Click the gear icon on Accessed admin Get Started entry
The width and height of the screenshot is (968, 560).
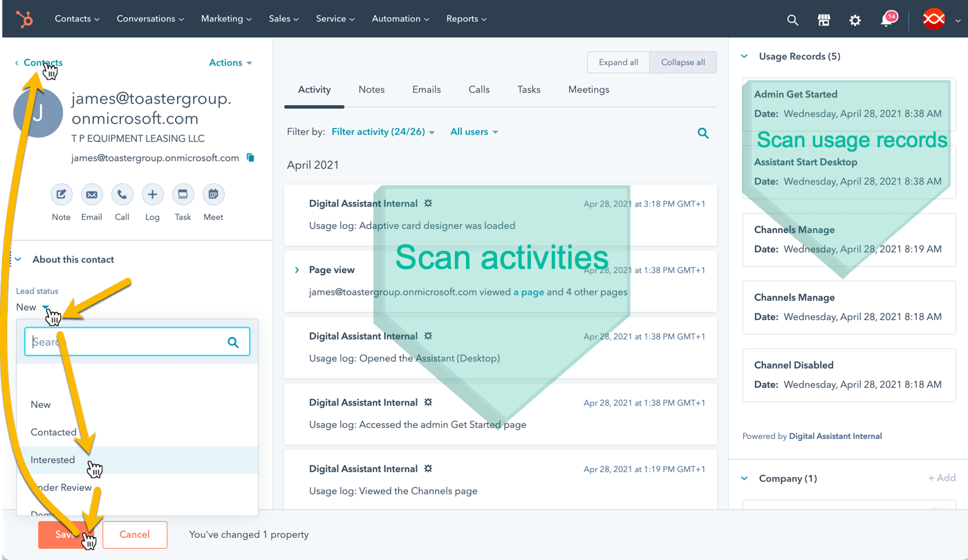(x=428, y=402)
